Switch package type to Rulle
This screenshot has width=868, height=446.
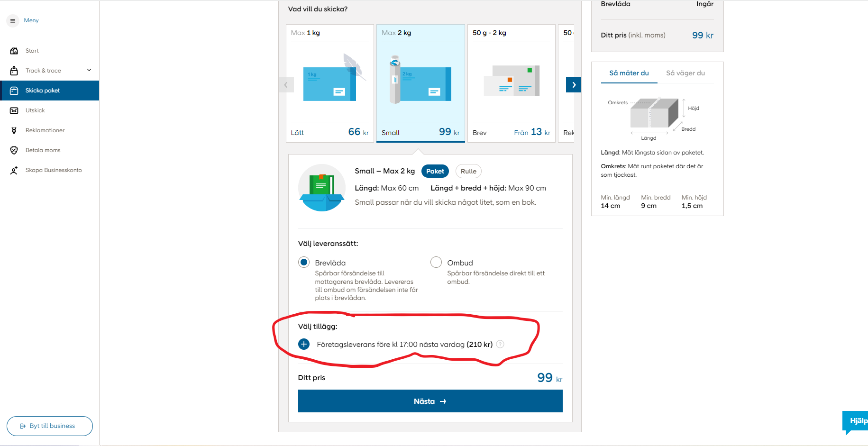click(x=468, y=172)
